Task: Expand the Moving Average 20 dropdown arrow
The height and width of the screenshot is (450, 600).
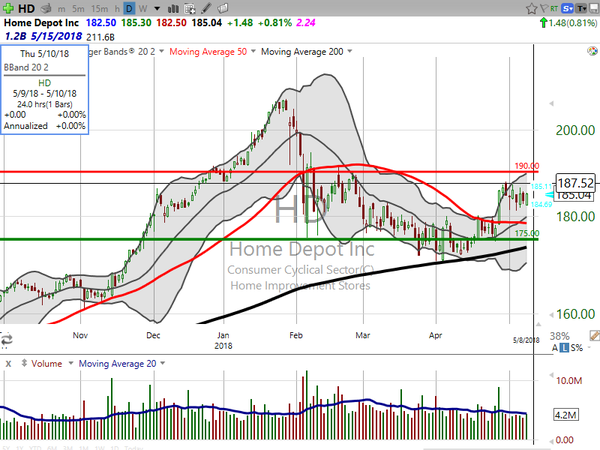Action: (x=163, y=363)
